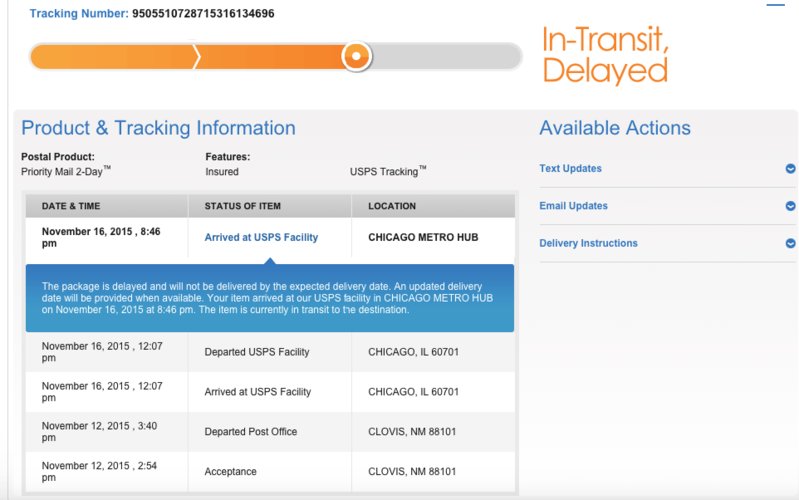Click the progress bar circular marker
Viewport: 799px width, 500px height.
coord(356,56)
